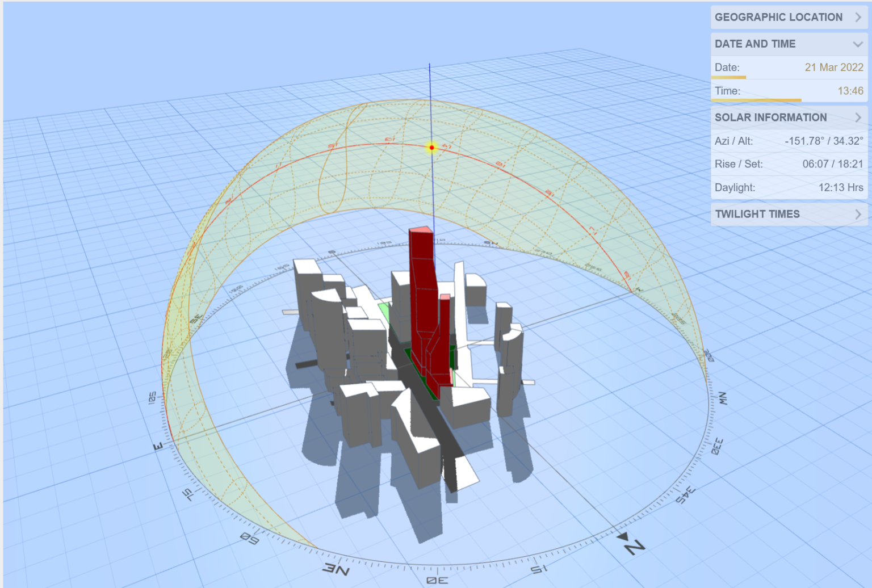Click the Time slider bar
872x588 pixels.
(x=755, y=99)
